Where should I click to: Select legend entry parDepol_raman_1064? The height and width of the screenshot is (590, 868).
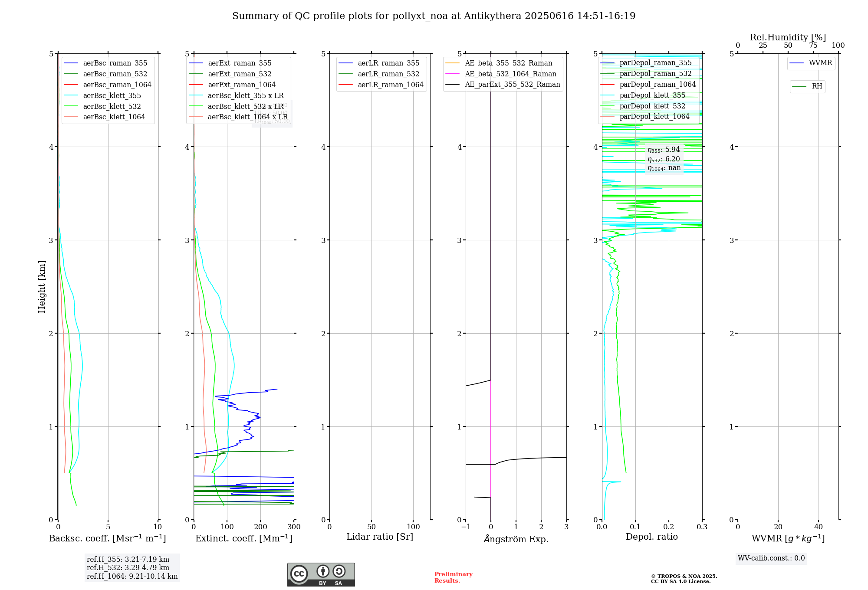[648, 85]
